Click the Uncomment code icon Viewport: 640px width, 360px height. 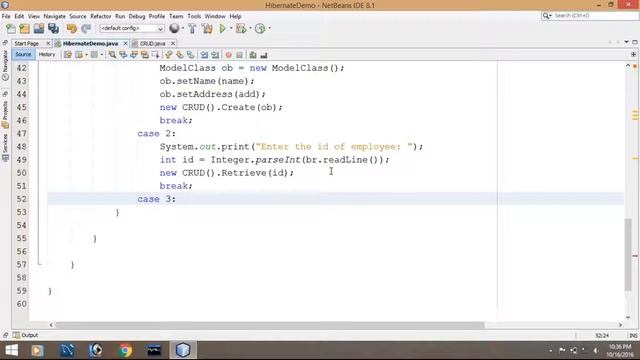pos(264,55)
